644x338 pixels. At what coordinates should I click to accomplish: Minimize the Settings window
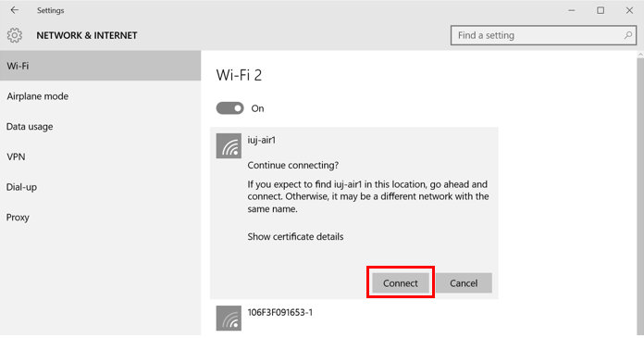point(572,10)
